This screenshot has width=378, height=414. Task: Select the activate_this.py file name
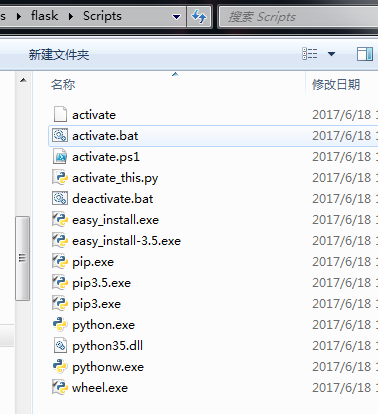(115, 178)
